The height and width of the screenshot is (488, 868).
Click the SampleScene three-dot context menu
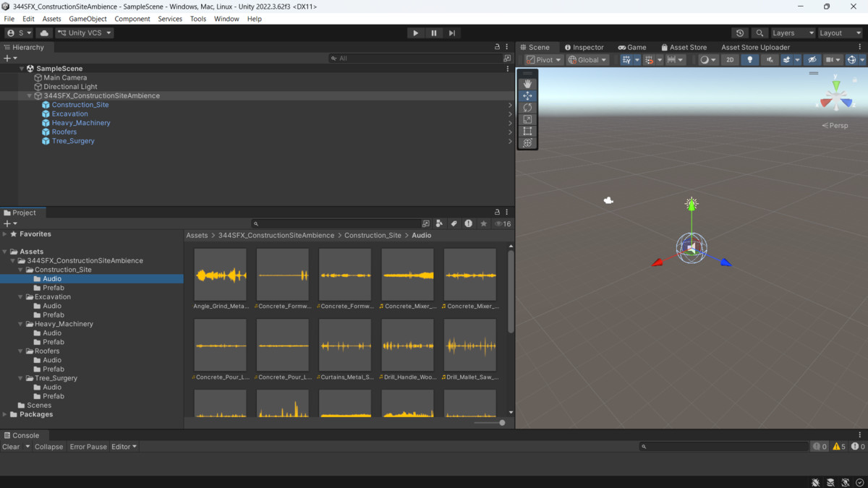(x=508, y=69)
